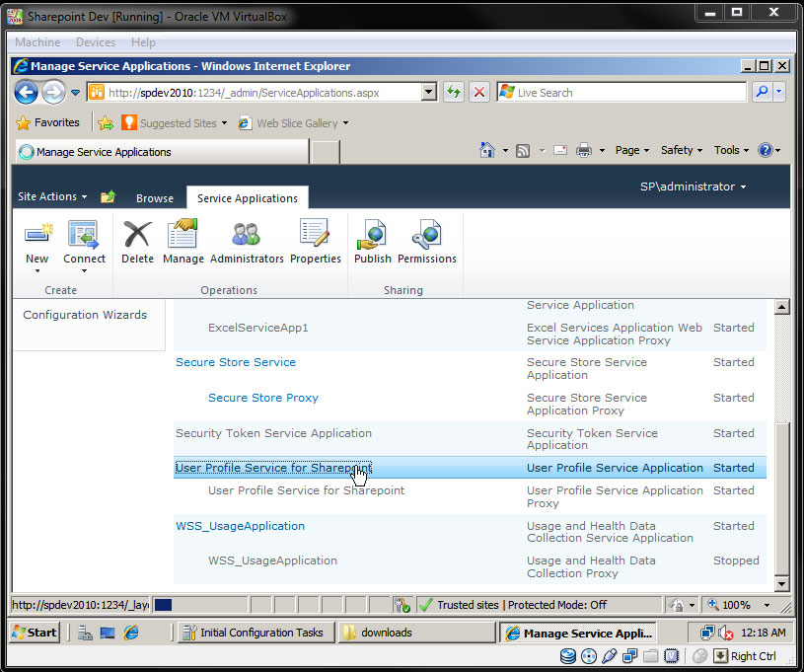Open the Administrators ribbon icon
The height and width of the screenshot is (672, 804).
[x=246, y=235]
